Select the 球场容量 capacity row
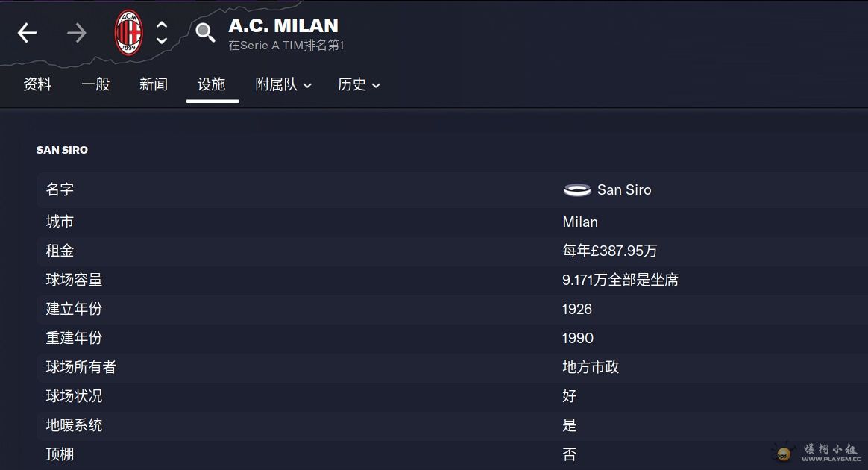 [452, 280]
